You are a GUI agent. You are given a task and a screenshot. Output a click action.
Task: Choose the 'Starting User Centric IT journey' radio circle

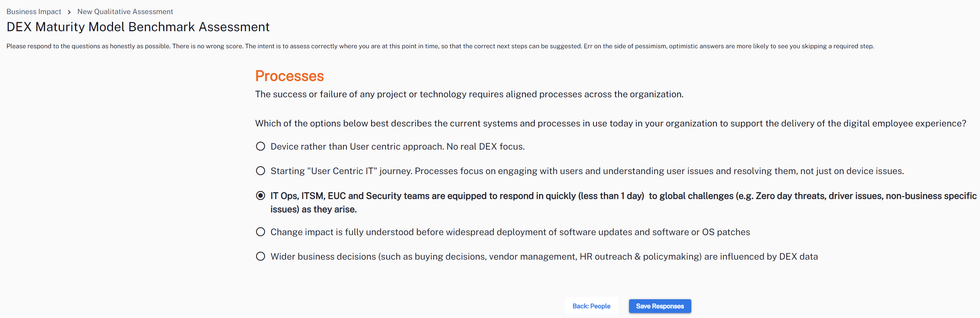pos(261,171)
